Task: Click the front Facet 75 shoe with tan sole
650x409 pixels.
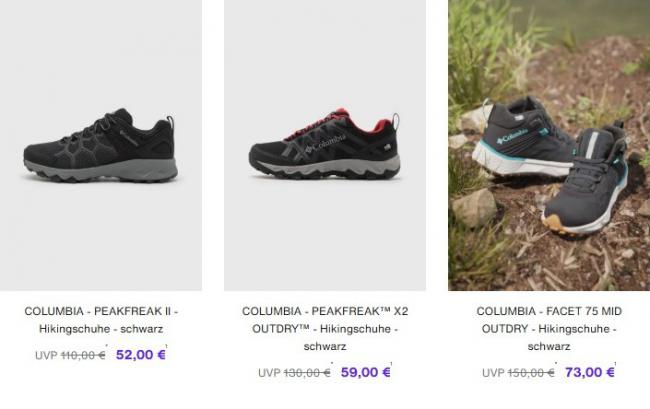Action: coord(585,182)
